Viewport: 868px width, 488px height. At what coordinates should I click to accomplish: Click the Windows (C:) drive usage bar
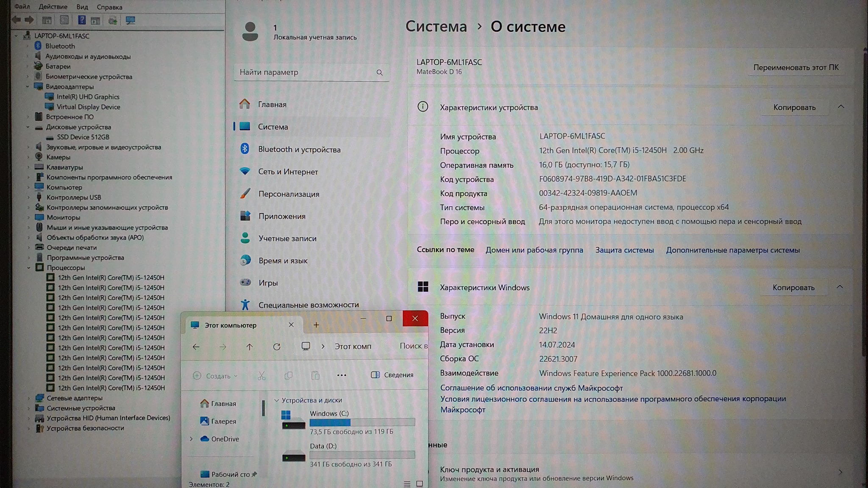pyautogui.click(x=362, y=422)
